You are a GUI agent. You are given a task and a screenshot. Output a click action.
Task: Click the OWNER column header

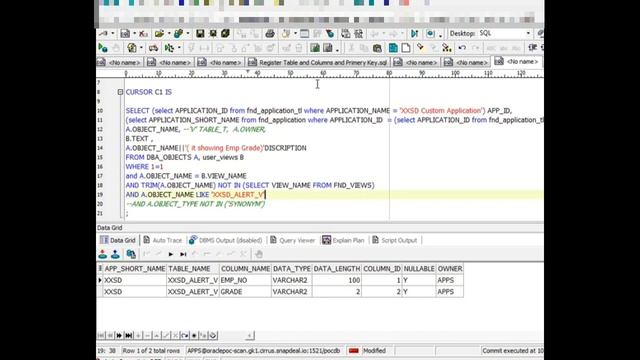pyautogui.click(x=449, y=269)
